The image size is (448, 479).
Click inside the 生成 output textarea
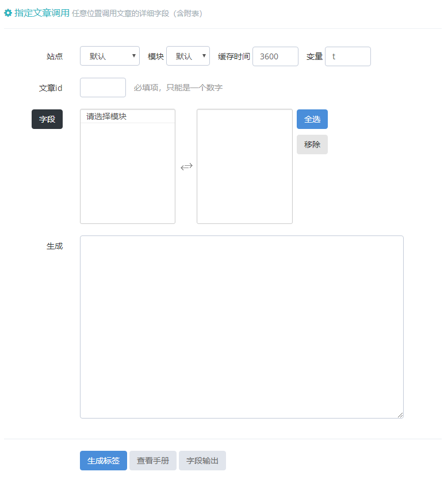[242, 327]
